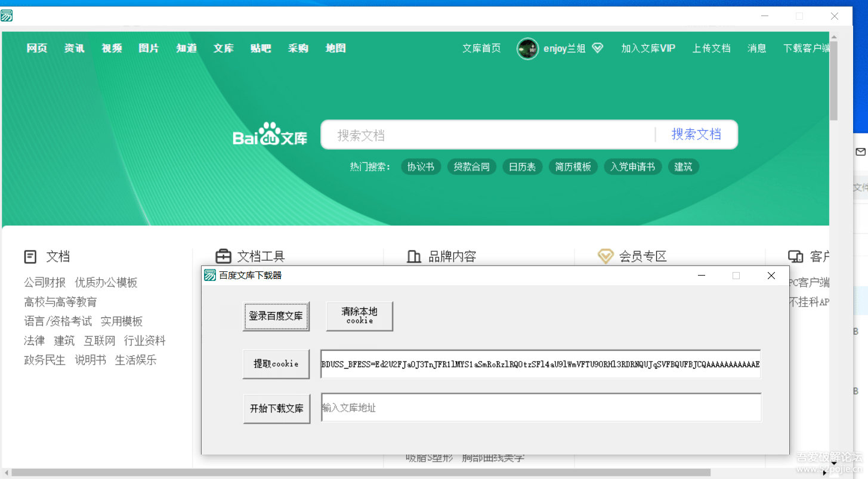Click the 输入文库地址 URL input field
The image size is (868, 479).
point(541,407)
